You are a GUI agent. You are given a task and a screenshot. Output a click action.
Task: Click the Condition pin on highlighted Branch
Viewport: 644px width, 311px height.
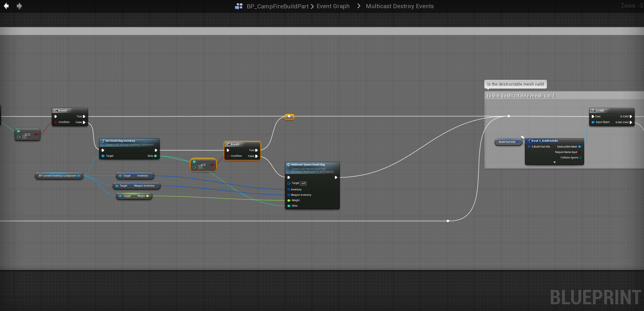coord(228,156)
